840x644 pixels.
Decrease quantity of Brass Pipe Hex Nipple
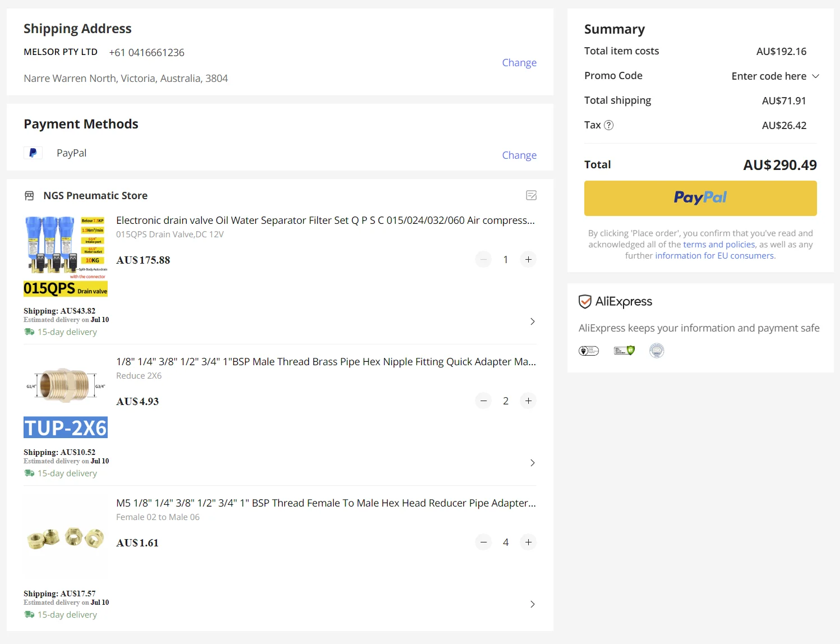pos(483,401)
